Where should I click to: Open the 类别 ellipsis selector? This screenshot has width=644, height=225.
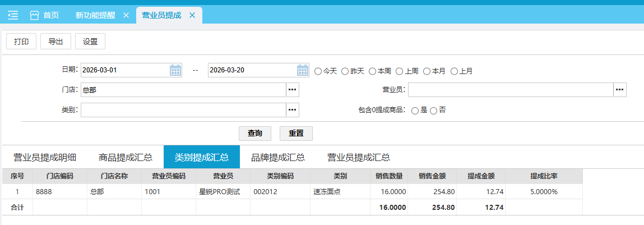tap(293, 110)
